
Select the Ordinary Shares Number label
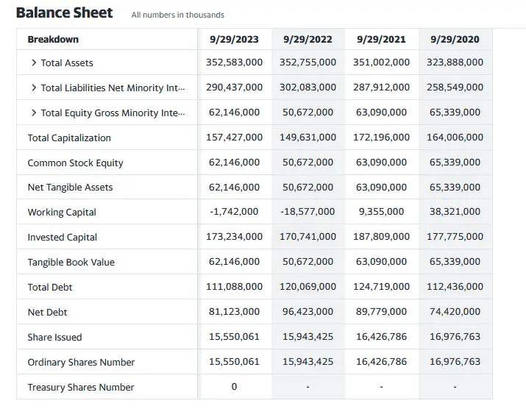click(81, 363)
